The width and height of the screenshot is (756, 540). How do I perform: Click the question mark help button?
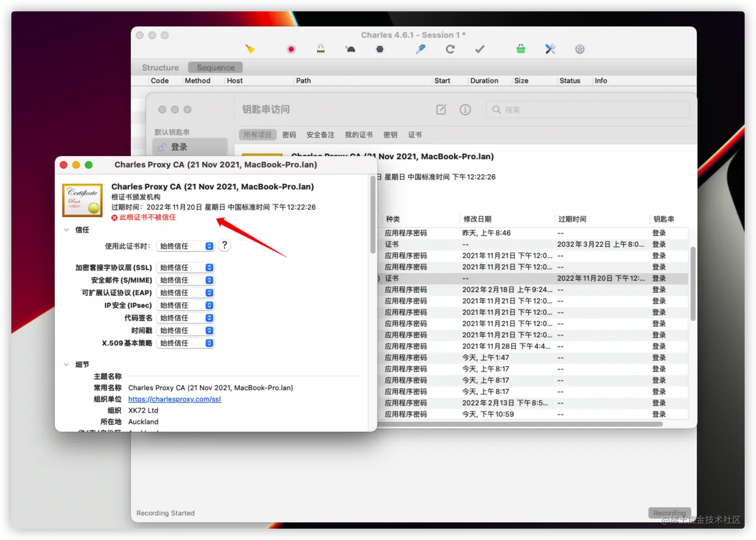[224, 245]
